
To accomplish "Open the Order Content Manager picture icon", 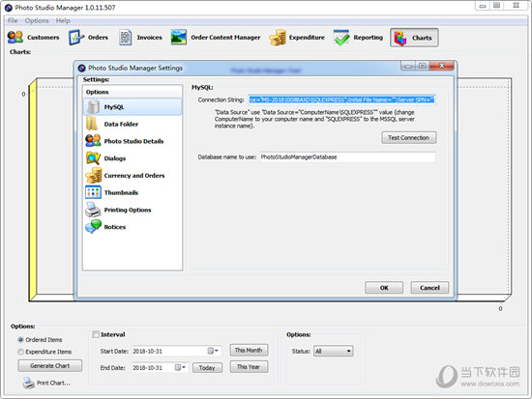I will (179, 38).
